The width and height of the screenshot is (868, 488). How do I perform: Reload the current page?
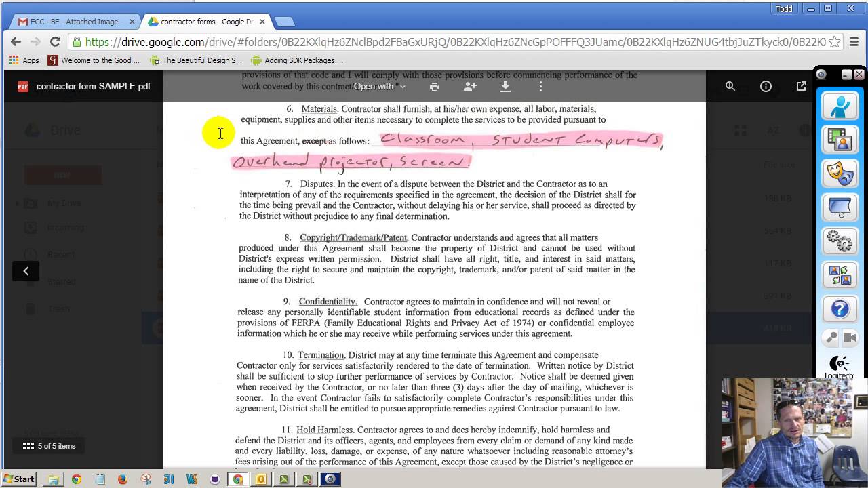pos(56,42)
